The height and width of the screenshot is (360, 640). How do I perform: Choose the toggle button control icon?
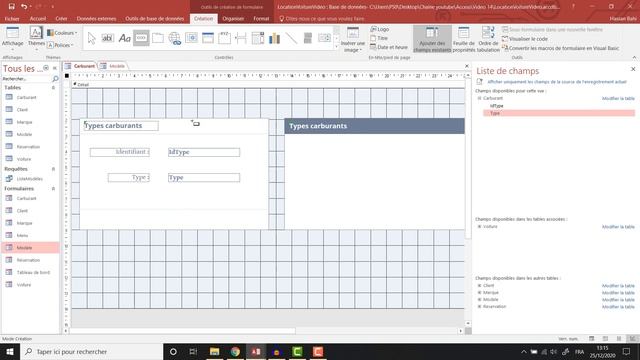click(308, 38)
